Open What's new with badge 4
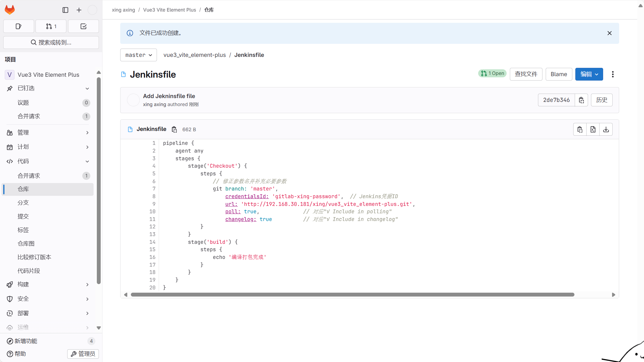 pos(50,341)
